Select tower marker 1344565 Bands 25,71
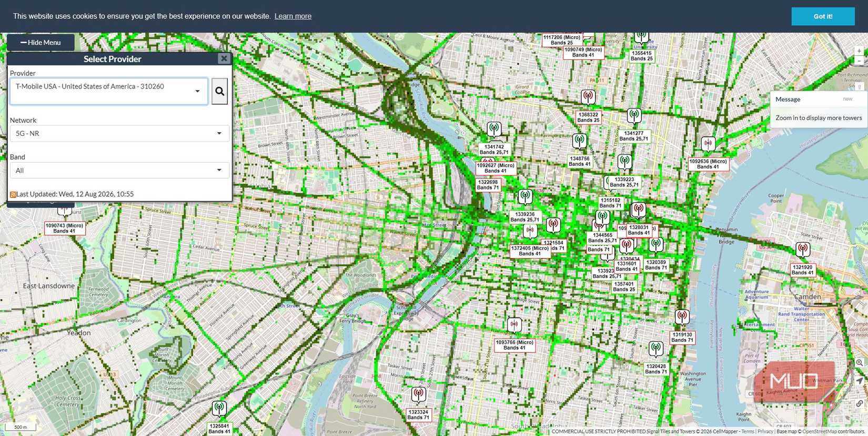This screenshot has height=436, width=868. pos(603,217)
